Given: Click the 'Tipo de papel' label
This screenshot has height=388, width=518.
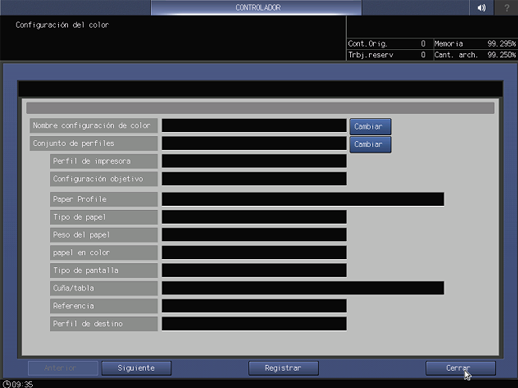Looking at the screenshot, I should [104, 217].
